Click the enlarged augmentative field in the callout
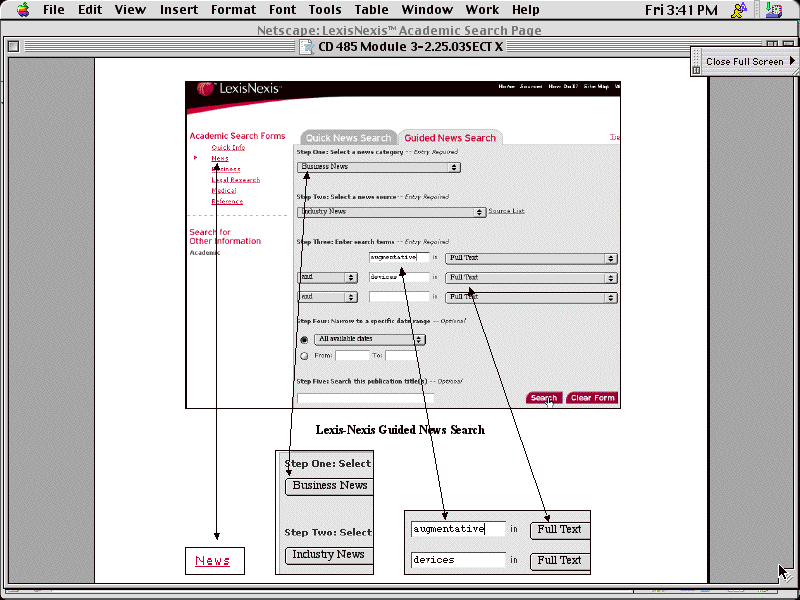800x600 pixels. [x=458, y=529]
